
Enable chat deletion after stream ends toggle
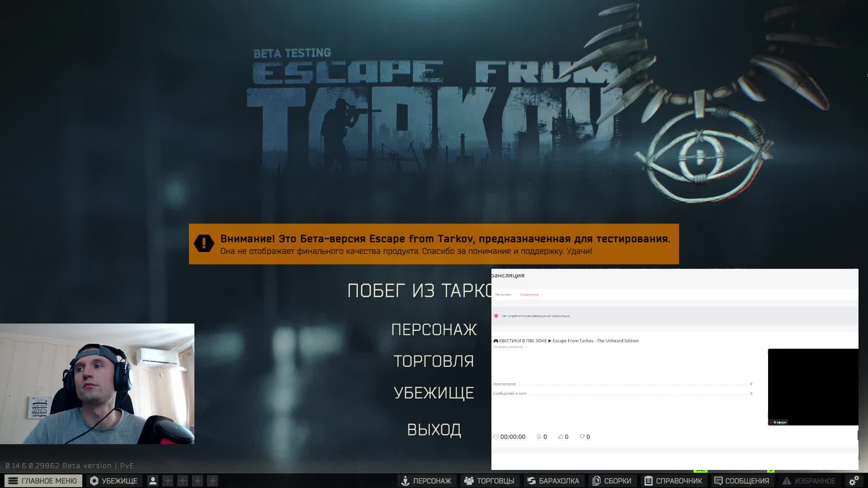(495, 316)
